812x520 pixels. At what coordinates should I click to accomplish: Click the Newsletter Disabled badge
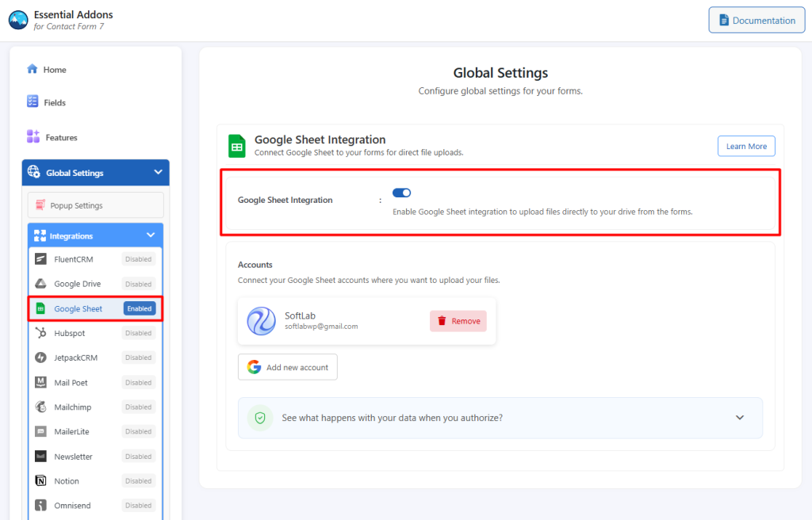point(138,457)
